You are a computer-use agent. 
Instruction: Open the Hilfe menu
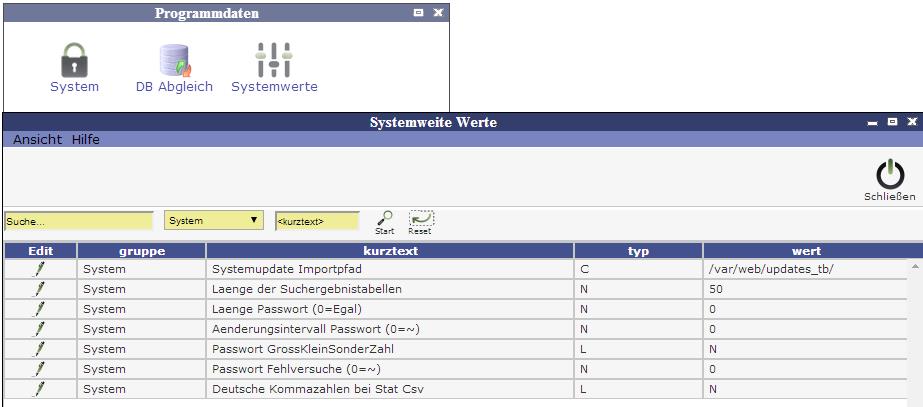click(85, 140)
